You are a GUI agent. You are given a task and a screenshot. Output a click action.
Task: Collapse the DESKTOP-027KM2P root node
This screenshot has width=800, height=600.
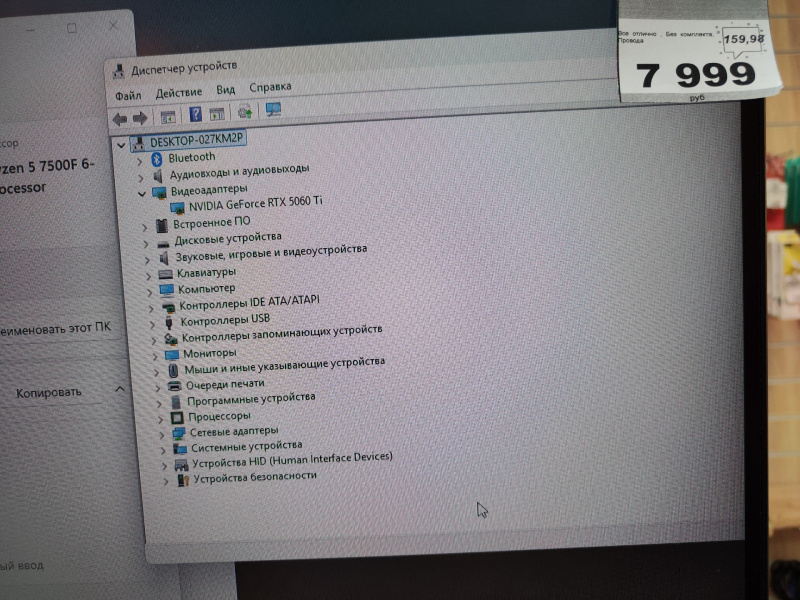coord(121,145)
